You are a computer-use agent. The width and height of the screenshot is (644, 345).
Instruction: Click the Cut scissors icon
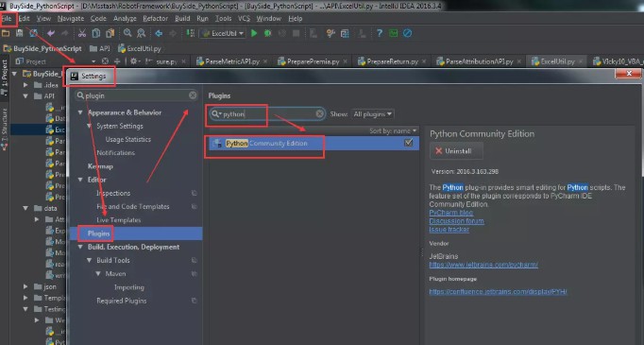[82, 33]
